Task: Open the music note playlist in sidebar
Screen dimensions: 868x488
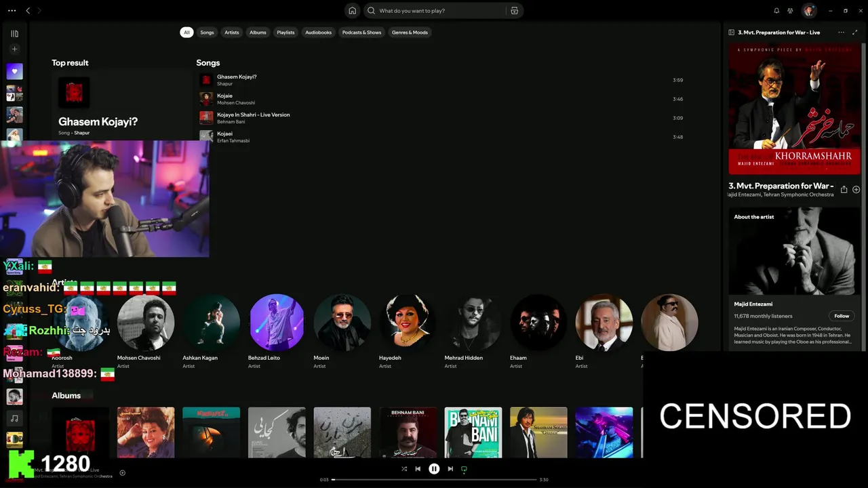Action: 14,418
